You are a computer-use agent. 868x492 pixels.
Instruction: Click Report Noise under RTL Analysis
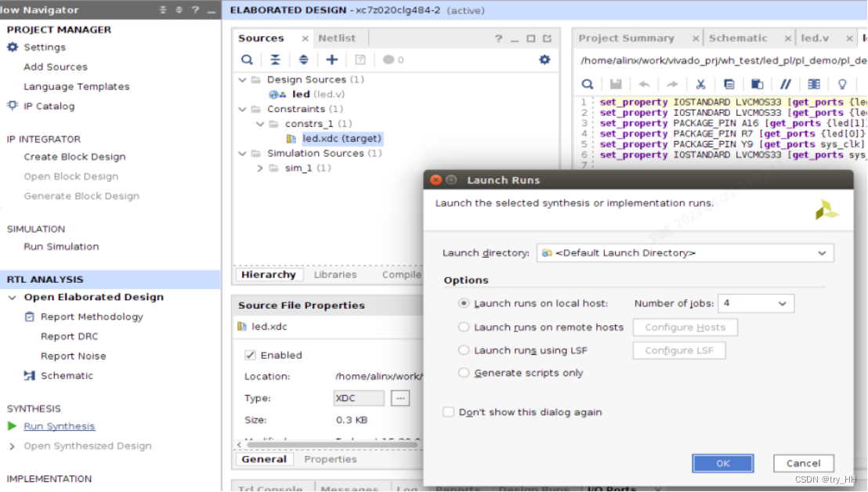pyautogui.click(x=73, y=356)
